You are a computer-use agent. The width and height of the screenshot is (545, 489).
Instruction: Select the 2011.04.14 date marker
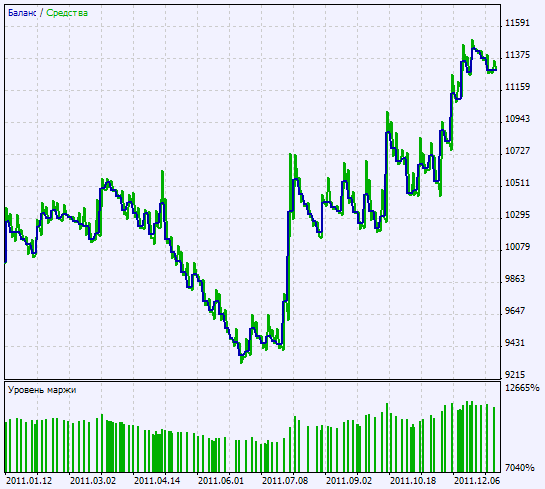click(157, 481)
